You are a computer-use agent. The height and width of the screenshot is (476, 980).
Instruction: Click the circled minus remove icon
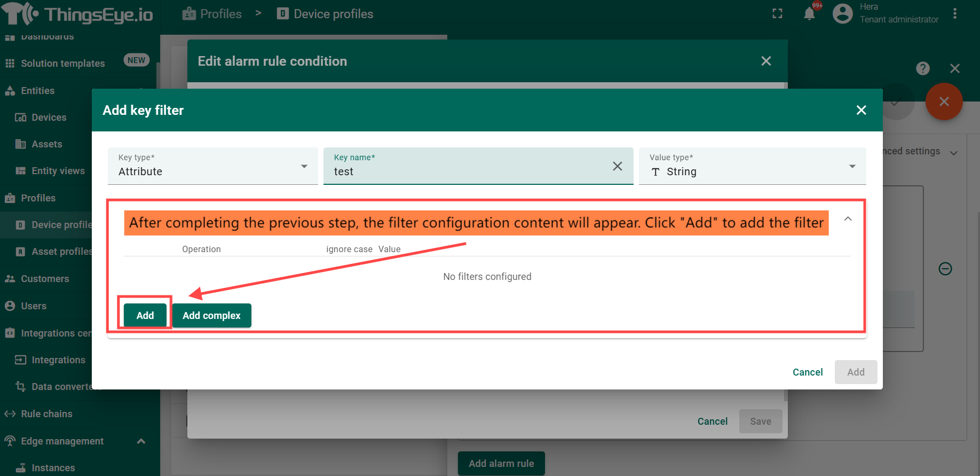[x=945, y=269]
